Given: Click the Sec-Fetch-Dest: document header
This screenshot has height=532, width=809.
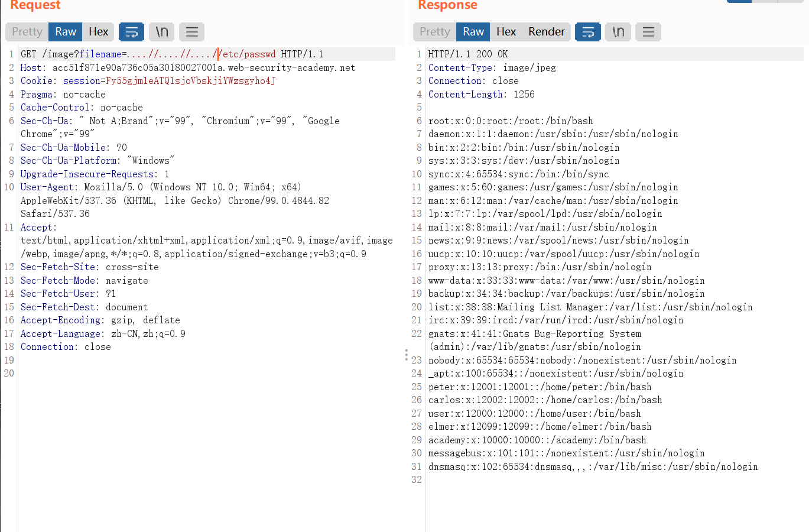Looking at the screenshot, I should 85,307.
